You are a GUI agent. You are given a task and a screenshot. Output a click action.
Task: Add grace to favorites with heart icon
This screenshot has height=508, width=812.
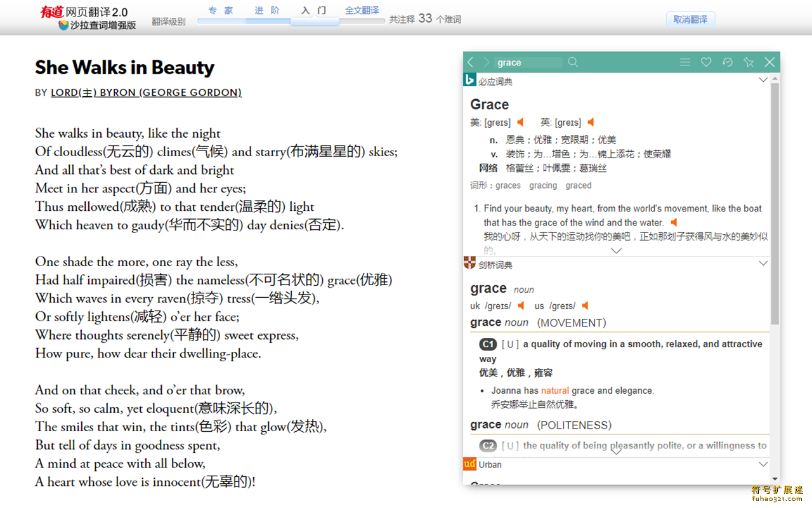(x=706, y=62)
